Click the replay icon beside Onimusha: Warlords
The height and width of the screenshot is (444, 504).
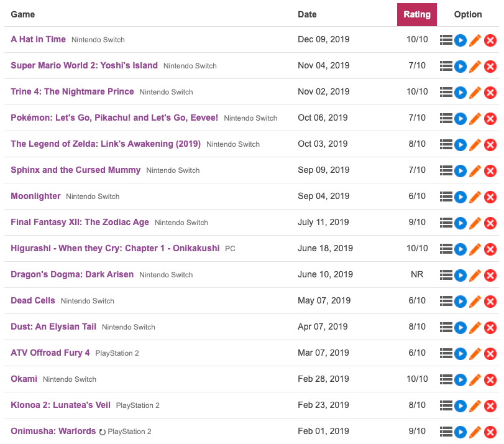tap(103, 432)
